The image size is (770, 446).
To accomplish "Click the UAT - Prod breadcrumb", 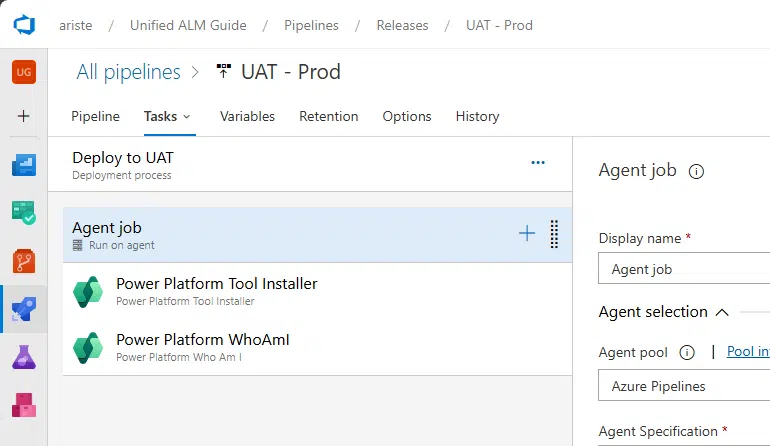I will [499, 25].
